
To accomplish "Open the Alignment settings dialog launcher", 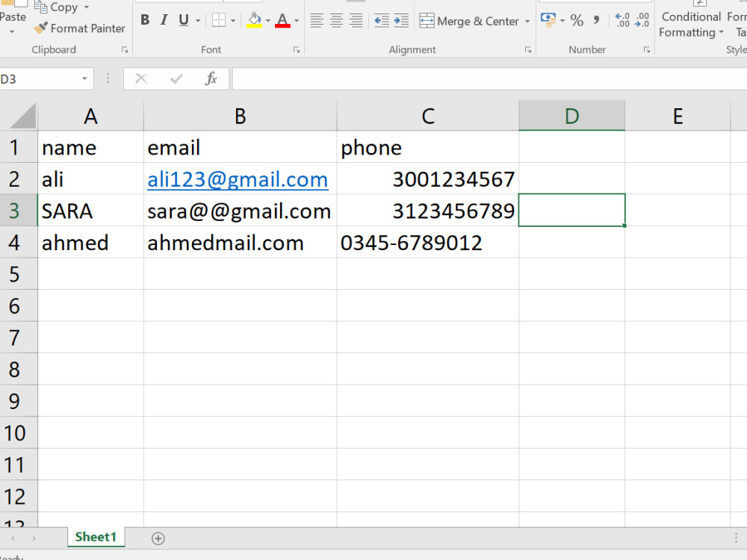I will (x=528, y=49).
